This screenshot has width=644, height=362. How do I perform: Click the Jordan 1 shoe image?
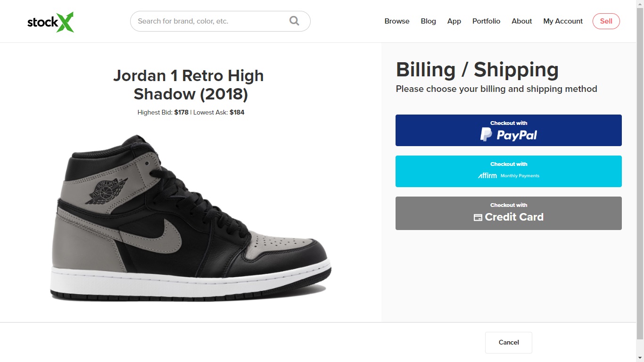190,219
